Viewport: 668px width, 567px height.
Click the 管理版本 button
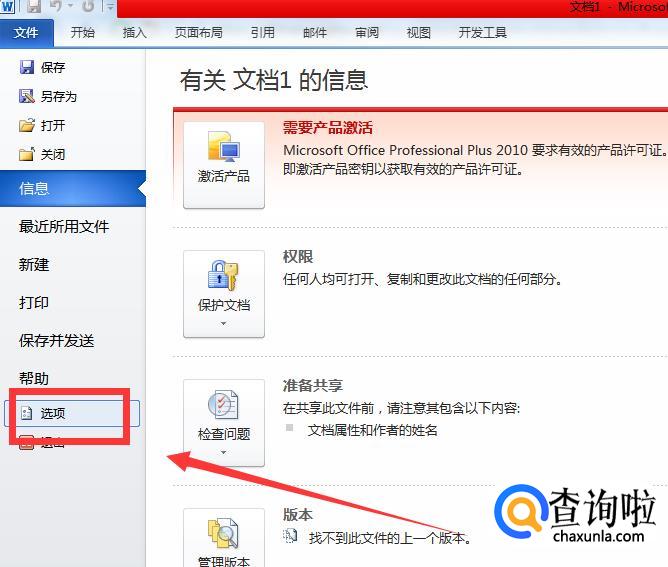(x=224, y=538)
